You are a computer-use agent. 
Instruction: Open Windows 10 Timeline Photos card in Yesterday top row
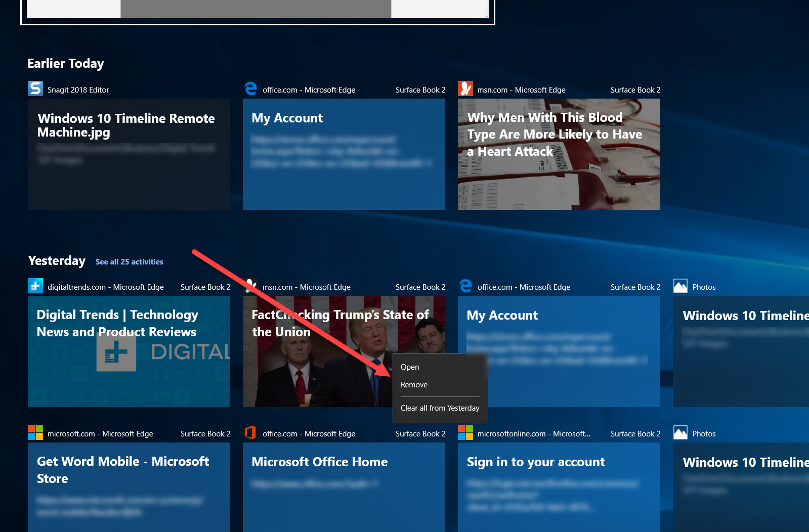(741, 351)
